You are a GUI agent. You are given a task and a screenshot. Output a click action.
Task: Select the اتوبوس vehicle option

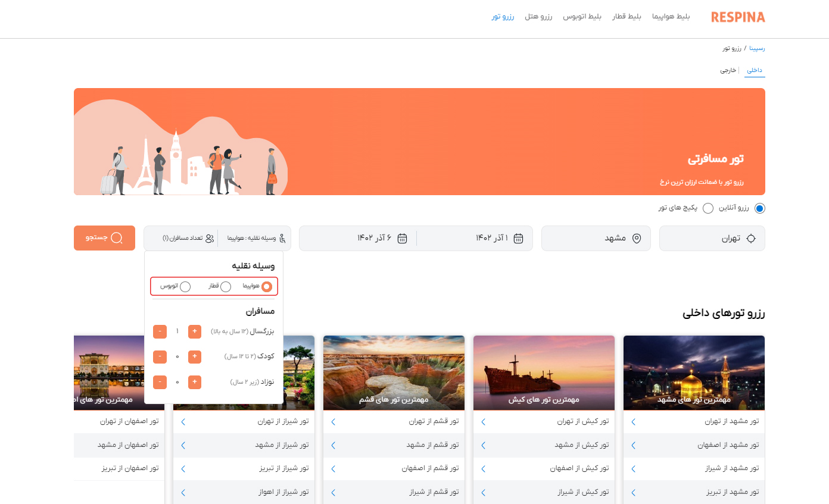tap(186, 286)
